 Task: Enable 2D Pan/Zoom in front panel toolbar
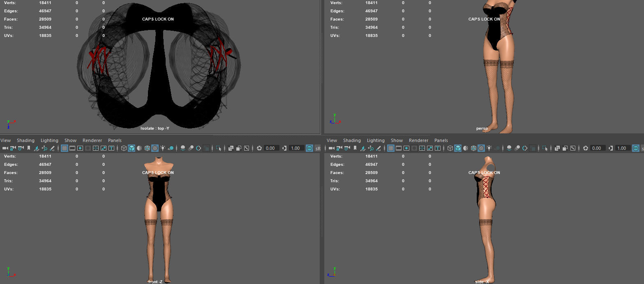pyautogui.click(x=44, y=148)
